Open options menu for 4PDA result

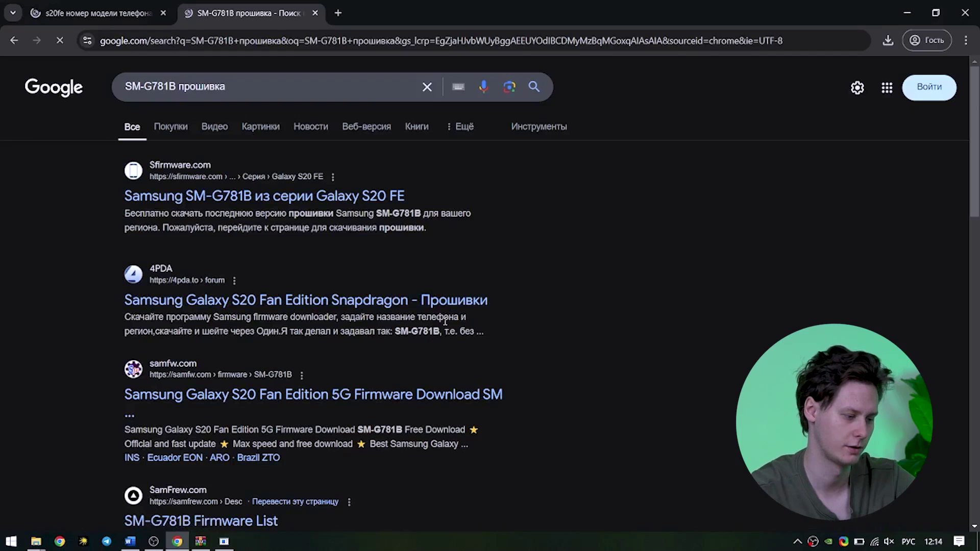click(x=234, y=281)
